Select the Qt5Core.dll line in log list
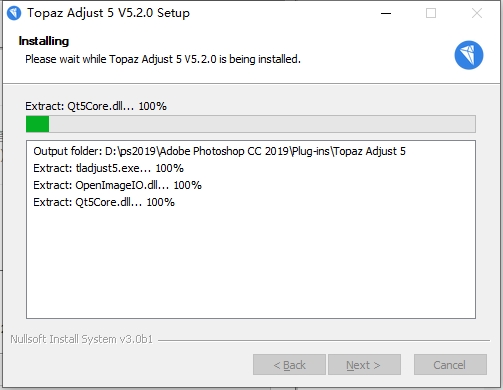Screen dimensions: 503x390 (104, 202)
